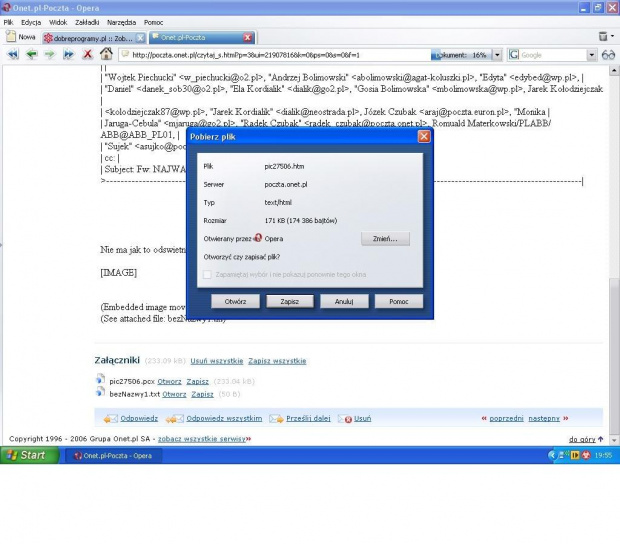Open the Plik menu
620x544 pixels.
coord(8,23)
